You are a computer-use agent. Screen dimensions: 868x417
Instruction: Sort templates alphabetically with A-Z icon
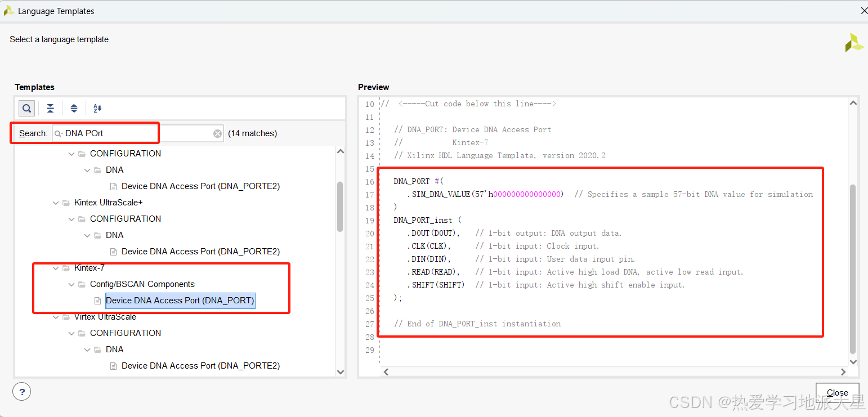click(96, 108)
